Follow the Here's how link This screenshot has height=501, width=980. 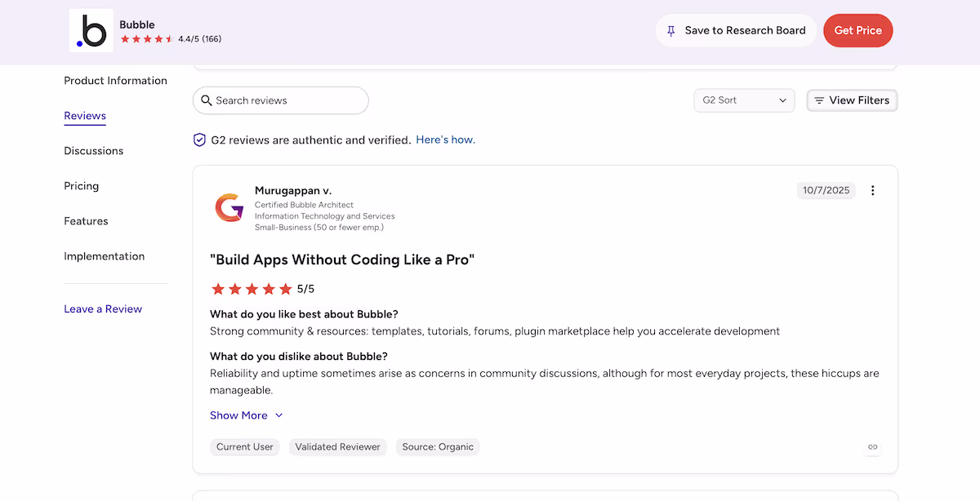(446, 140)
